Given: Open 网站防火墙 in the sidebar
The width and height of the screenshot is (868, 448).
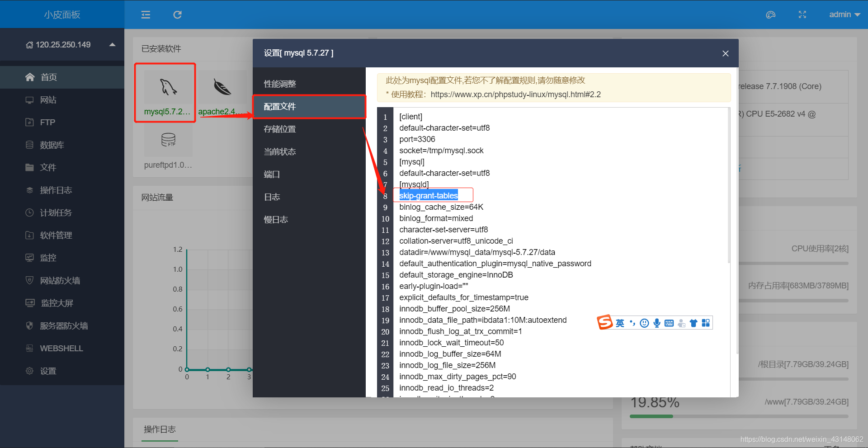Looking at the screenshot, I should coord(62,281).
